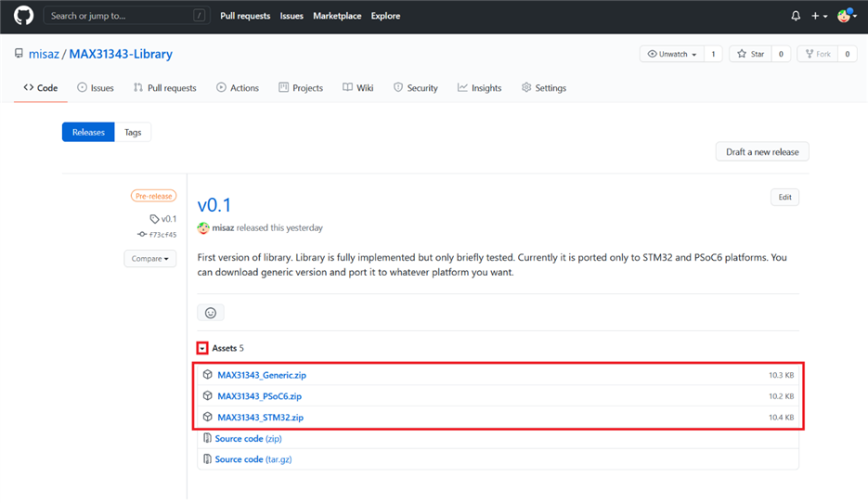Open the plus create-new menu
Image resolution: width=868 pixels, height=503 pixels.
pyautogui.click(x=819, y=16)
